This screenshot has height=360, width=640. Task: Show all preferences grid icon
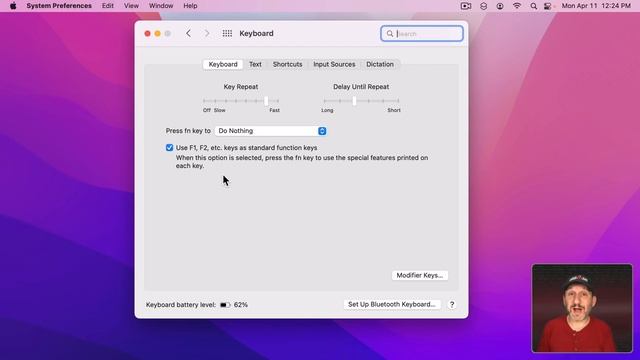click(227, 33)
